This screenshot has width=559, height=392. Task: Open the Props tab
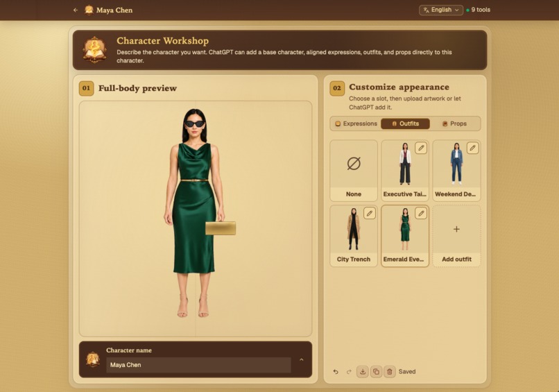point(454,123)
